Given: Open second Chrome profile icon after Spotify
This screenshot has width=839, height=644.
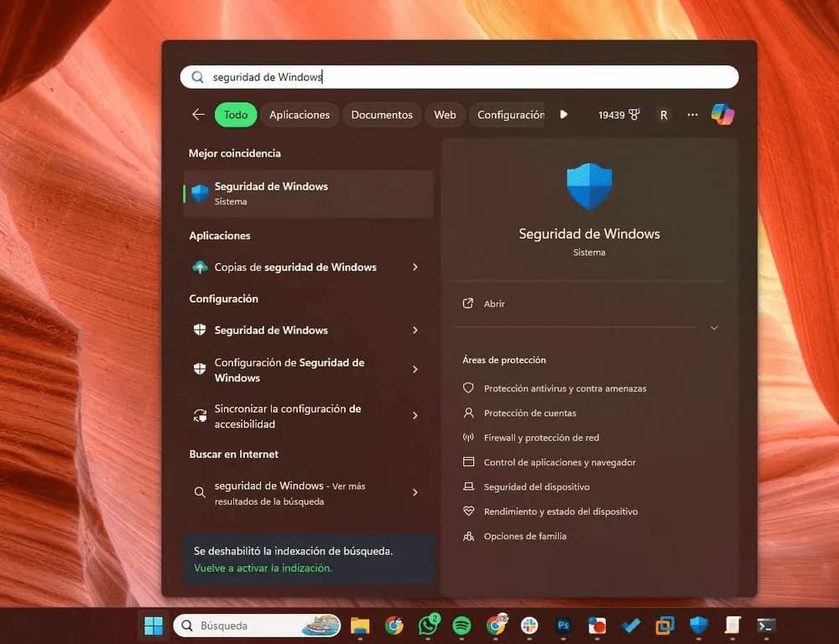Looking at the screenshot, I should 497,625.
